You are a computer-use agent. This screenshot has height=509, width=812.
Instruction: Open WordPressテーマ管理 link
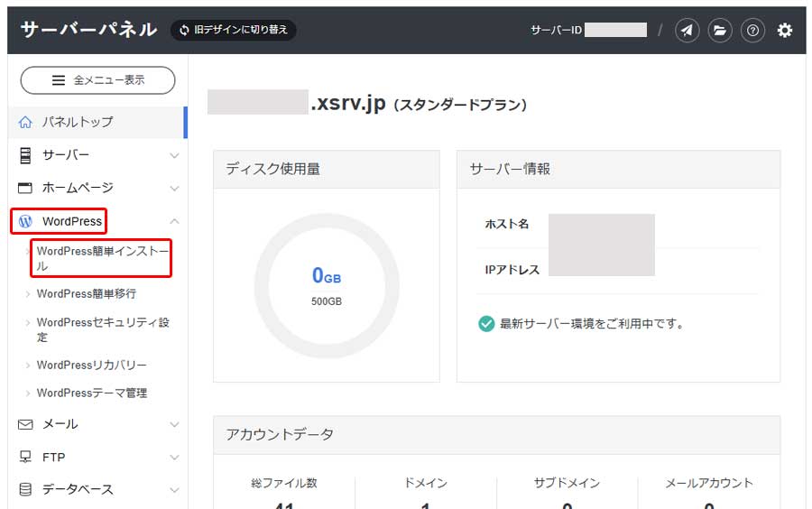coord(92,393)
